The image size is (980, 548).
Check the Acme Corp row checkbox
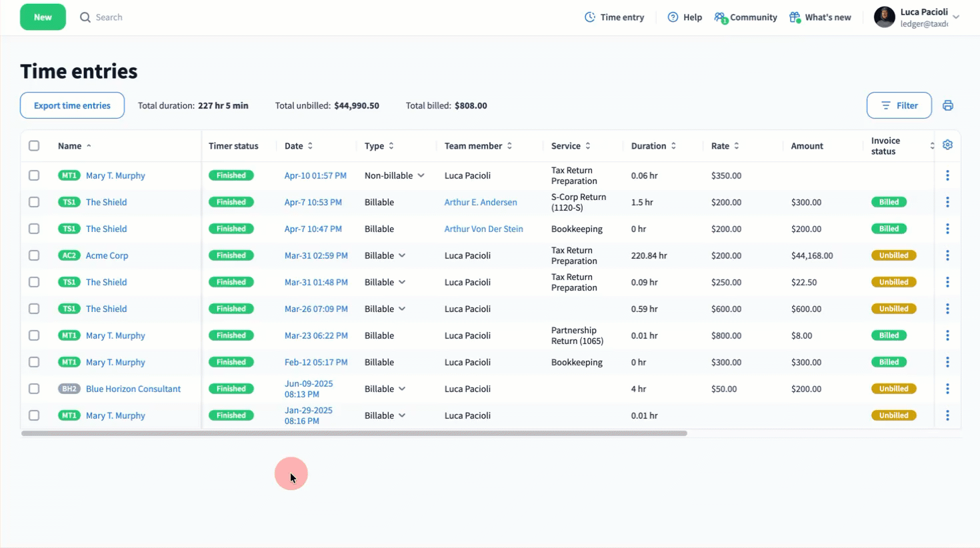tap(34, 255)
